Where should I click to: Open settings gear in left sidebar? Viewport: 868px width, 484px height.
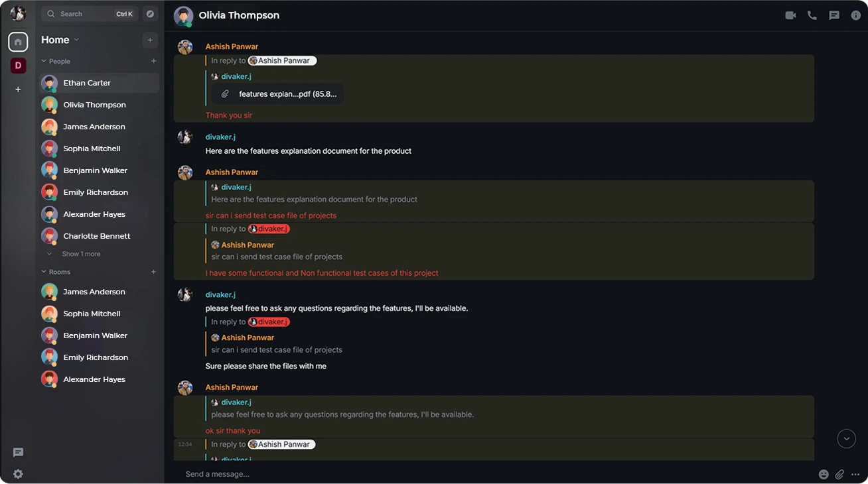coord(18,474)
